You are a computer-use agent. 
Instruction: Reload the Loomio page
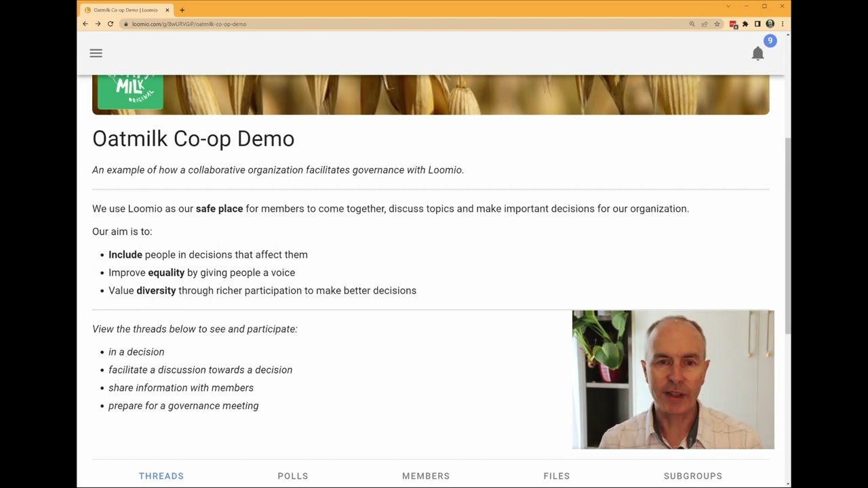point(111,24)
